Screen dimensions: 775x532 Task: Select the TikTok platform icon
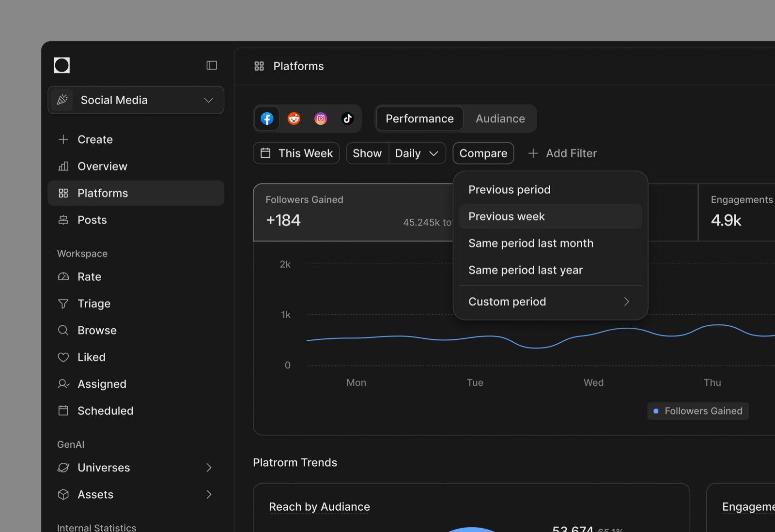pos(347,119)
